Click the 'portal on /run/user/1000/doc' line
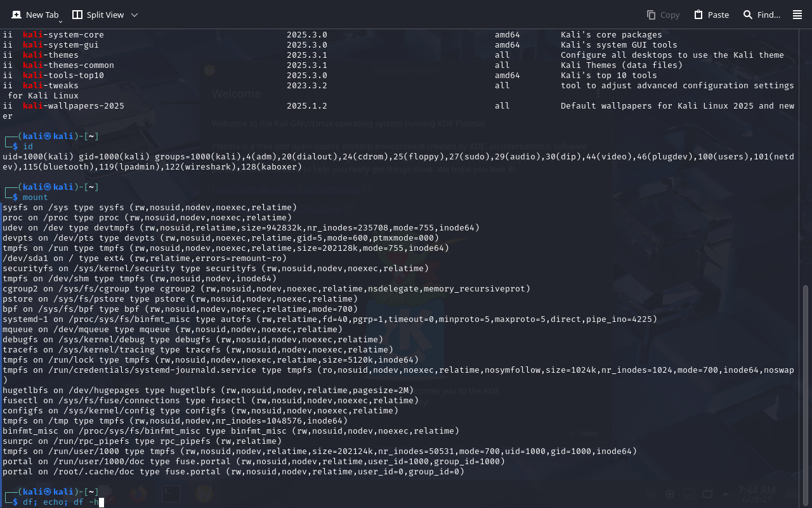This screenshot has height=508, width=812. [x=254, y=462]
